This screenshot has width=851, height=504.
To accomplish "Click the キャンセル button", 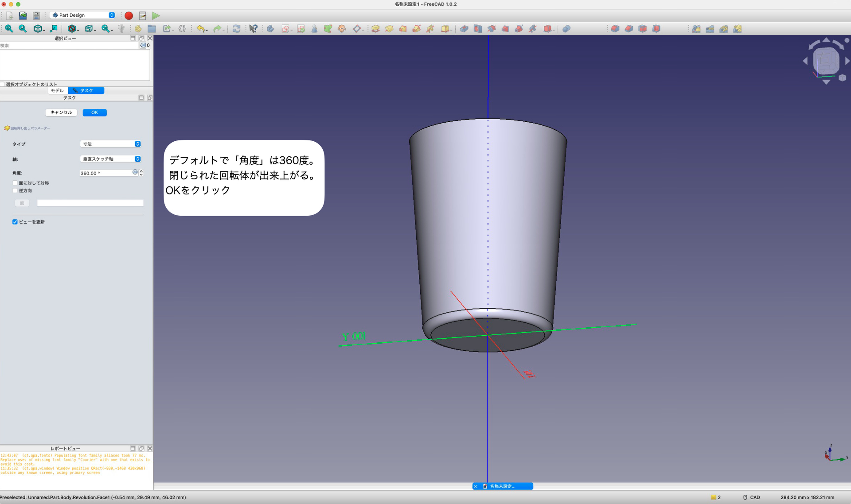I will 61,112.
